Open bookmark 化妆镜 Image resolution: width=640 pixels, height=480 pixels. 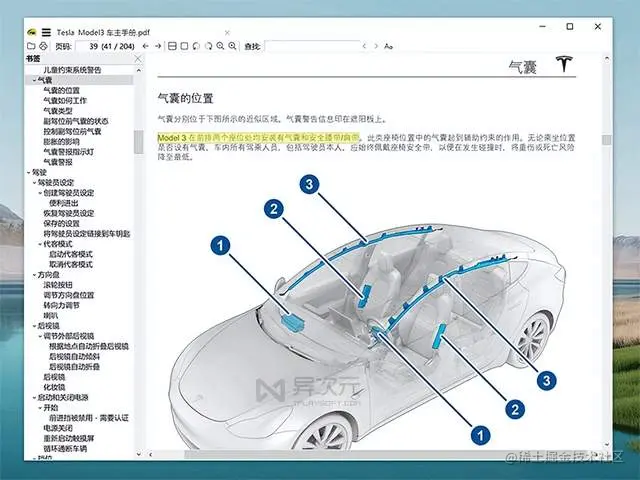[54, 387]
